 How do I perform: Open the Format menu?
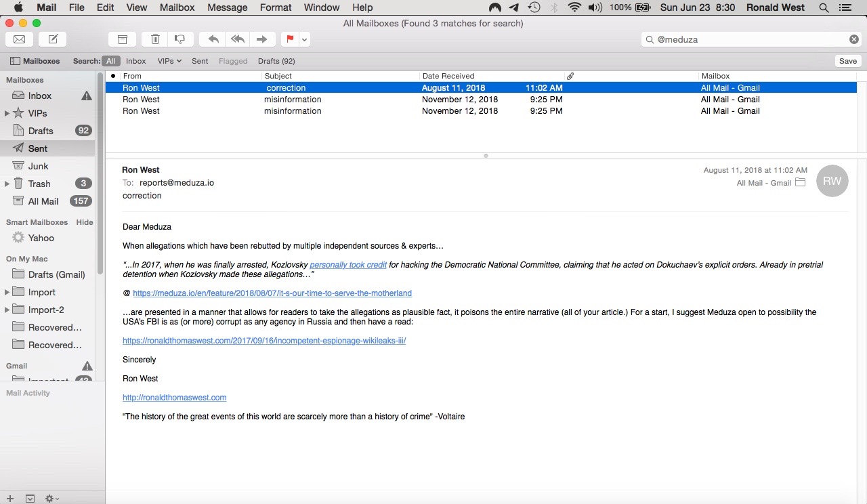coord(276,7)
